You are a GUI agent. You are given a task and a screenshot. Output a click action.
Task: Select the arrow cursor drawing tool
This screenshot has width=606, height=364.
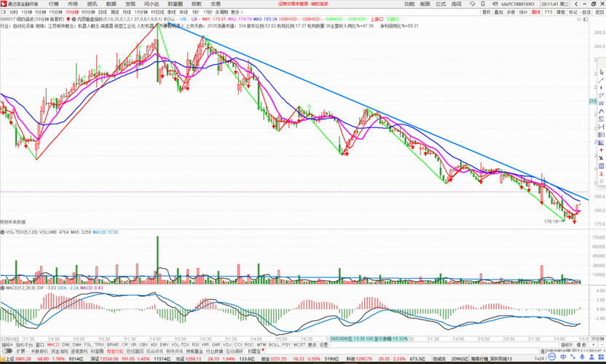(602, 73)
